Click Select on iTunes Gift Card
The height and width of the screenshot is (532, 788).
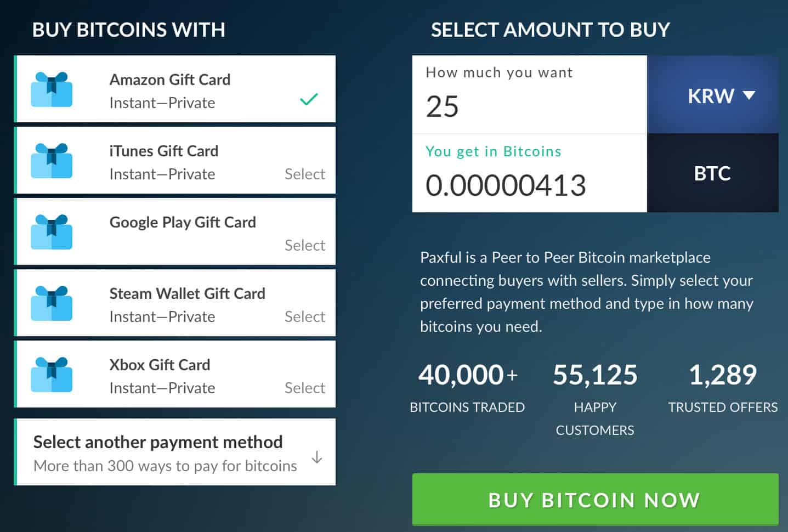(305, 174)
